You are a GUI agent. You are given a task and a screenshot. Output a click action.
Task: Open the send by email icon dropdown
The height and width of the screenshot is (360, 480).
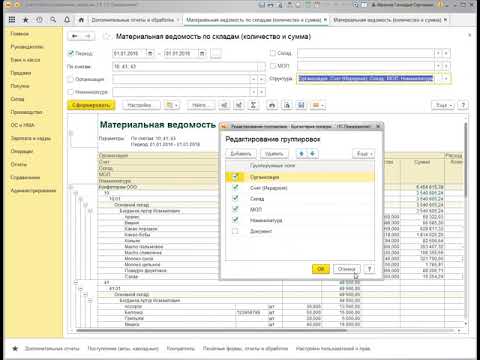318,105
